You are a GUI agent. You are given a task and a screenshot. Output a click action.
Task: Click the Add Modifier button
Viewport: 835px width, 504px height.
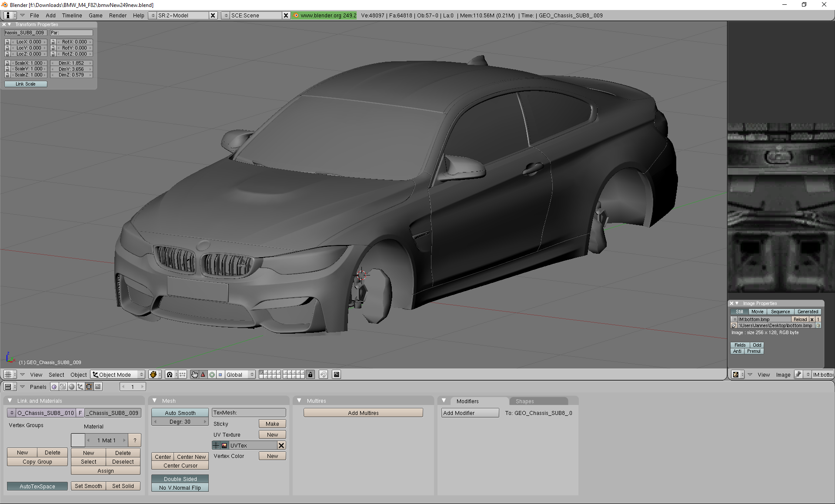tap(470, 413)
